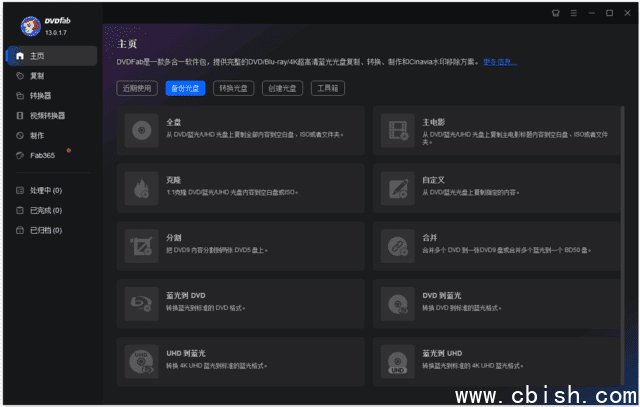Switch to the 转换光盘 tab

pos(234,88)
